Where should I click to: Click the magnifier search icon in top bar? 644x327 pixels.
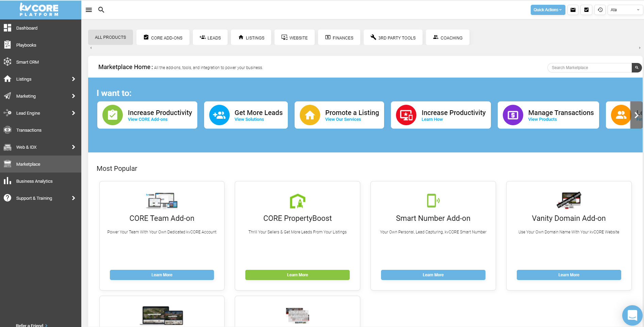101,10
